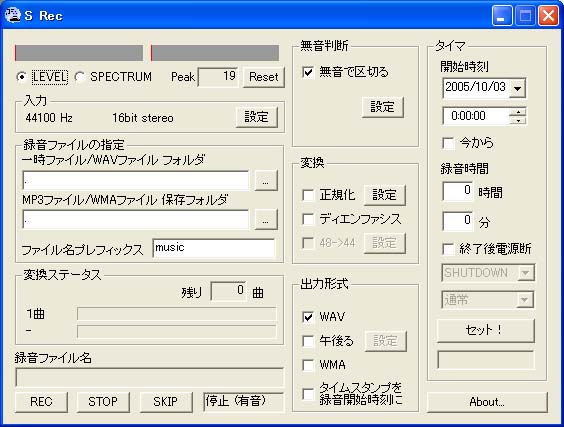This screenshot has width=564, height=427.
Task: Click the S Rec title bar app icon
Action: coord(13,15)
